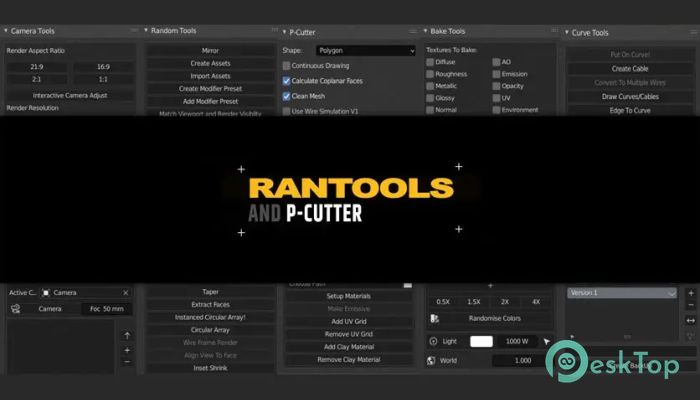The height and width of the screenshot is (400, 700).
Task: Uncheck Calculate Coplanar Faces
Action: tap(287, 81)
